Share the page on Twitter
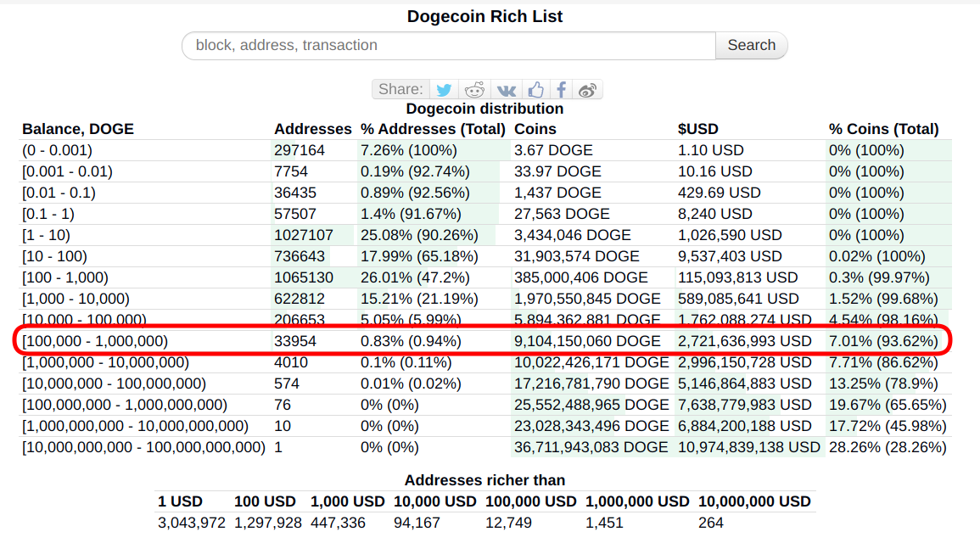The height and width of the screenshot is (543, 980). tap(444, 90)
